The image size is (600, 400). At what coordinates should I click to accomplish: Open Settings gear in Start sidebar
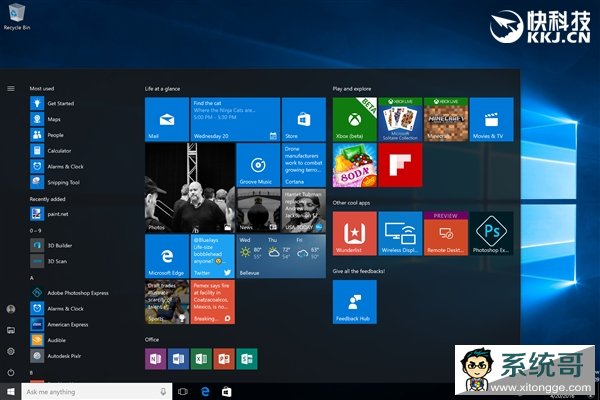11,351
